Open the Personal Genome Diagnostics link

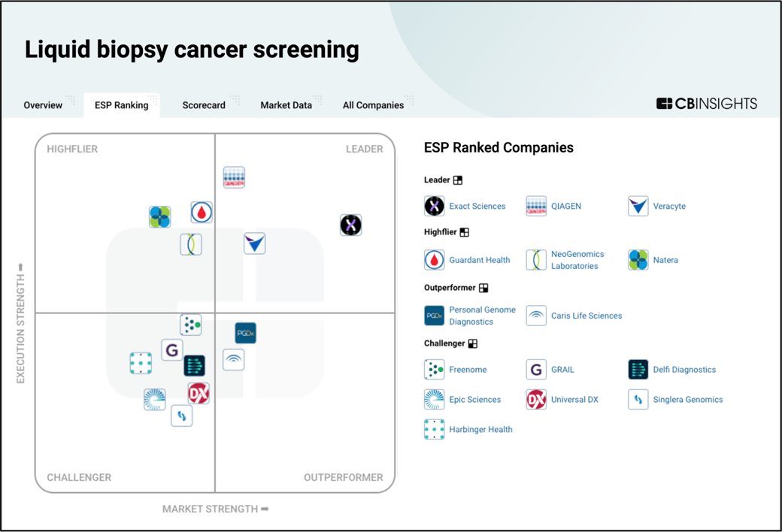[482, 316]
